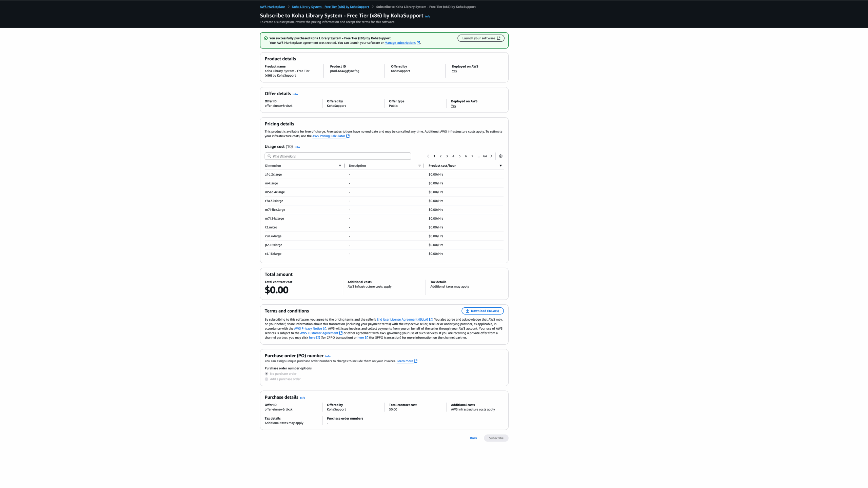The width and height of the screenshot is (868, 488).
Task: Click Yes under Offer details Deployed on AWS
Action: (453, 106)
